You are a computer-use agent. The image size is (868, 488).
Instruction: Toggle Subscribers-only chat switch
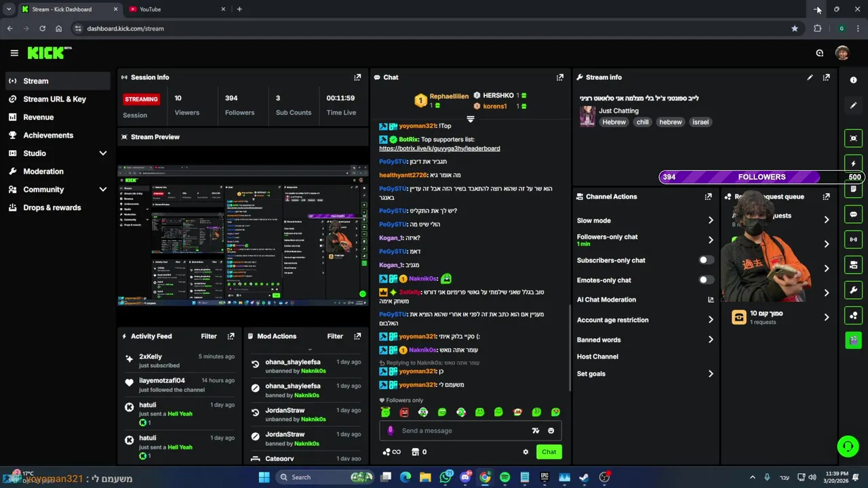706,260
